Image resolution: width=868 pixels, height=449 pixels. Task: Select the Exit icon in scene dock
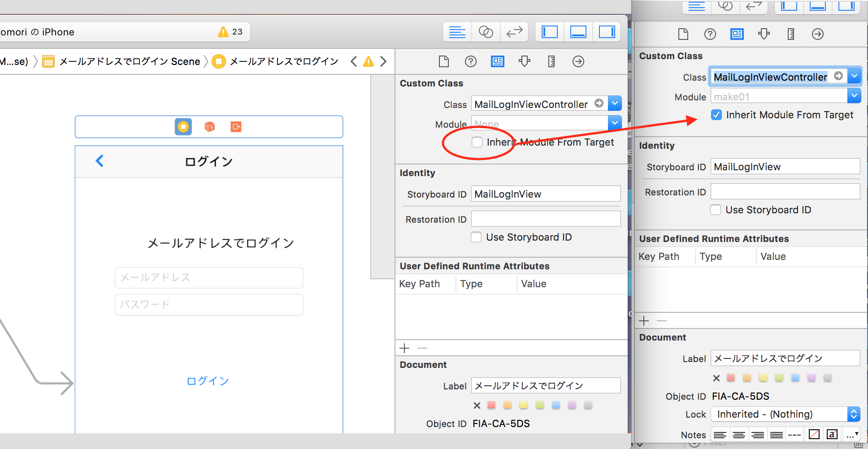[x=236, y=127]
